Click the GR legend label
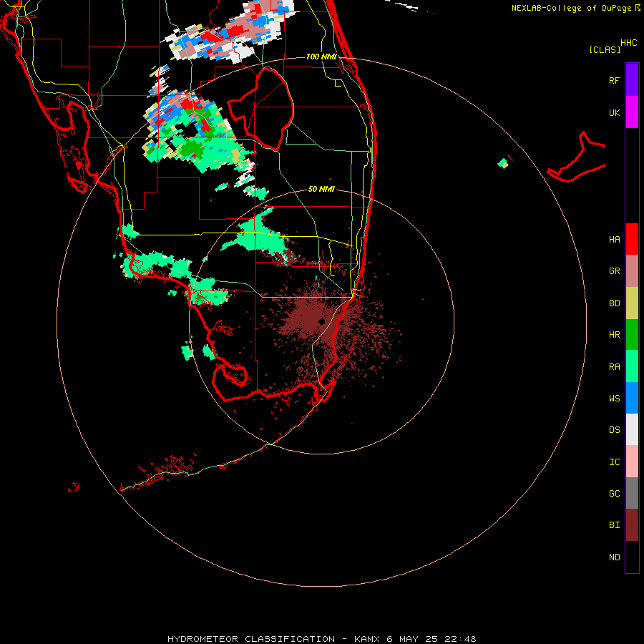644x644 pixels. click(x=614, y=271)
